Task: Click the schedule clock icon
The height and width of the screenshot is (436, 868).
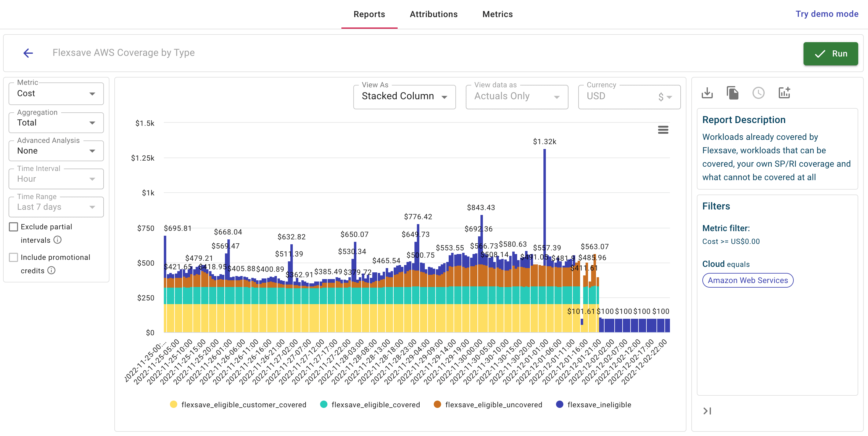Action: tap(758, 93)
